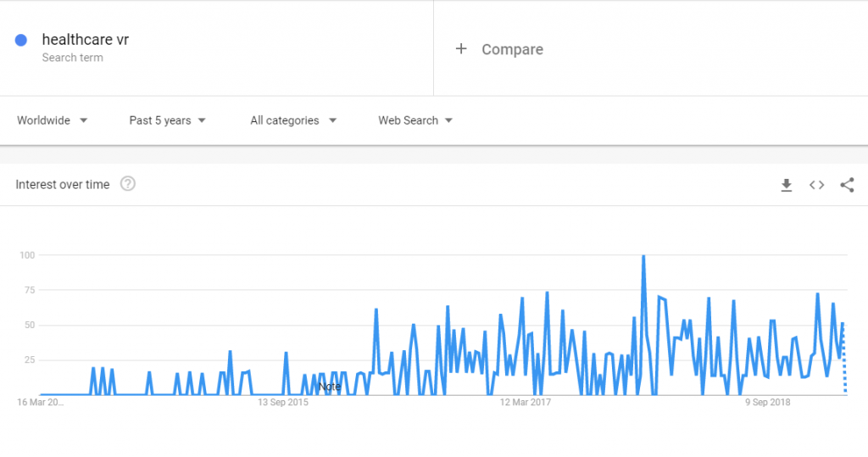Click the Interest over time heading

pos(63,185)
